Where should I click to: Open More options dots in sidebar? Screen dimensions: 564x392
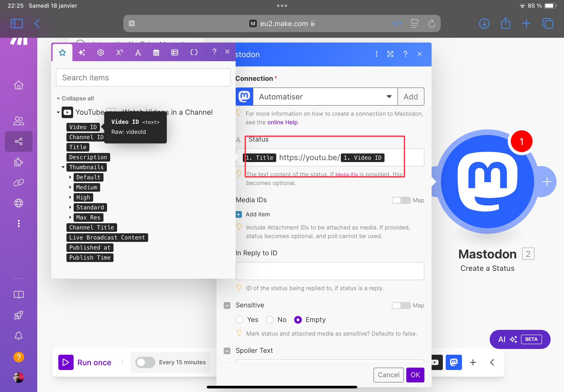click(19, 223)
